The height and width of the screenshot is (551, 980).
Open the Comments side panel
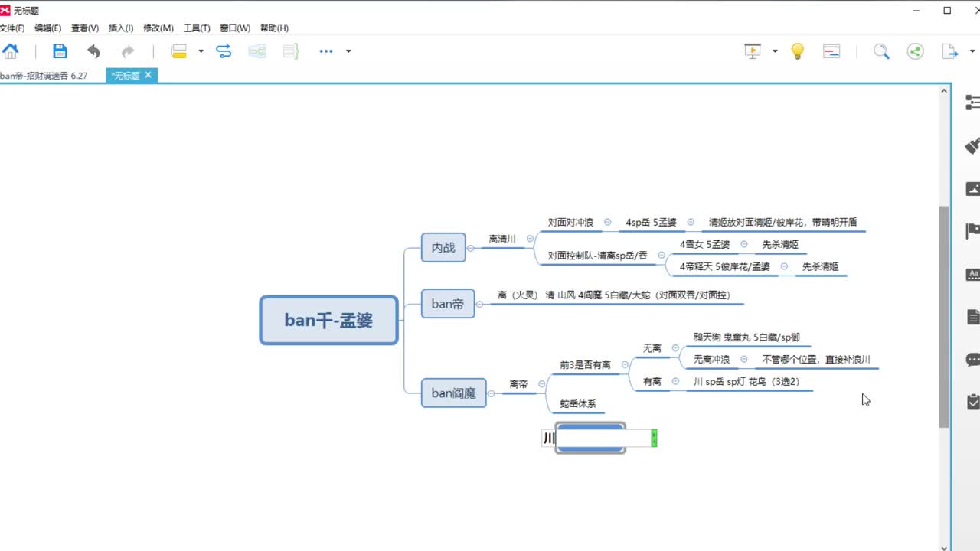[972, 359]
